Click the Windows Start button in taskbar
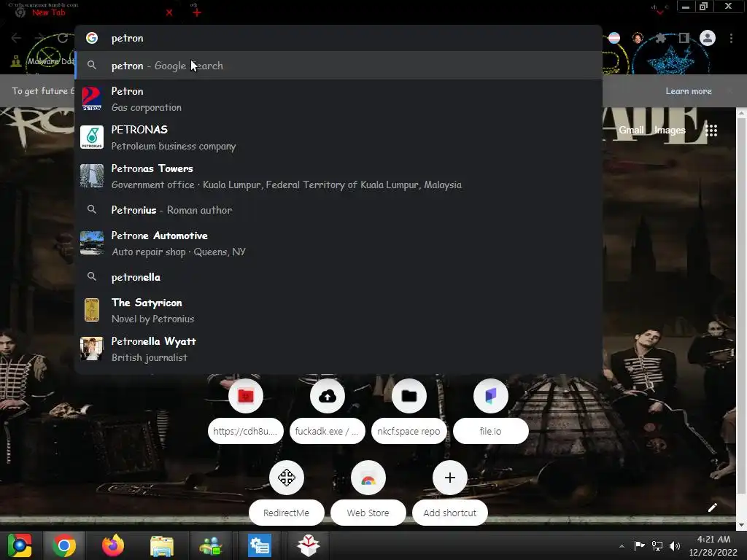747x560 pixels. click(20, 545)
